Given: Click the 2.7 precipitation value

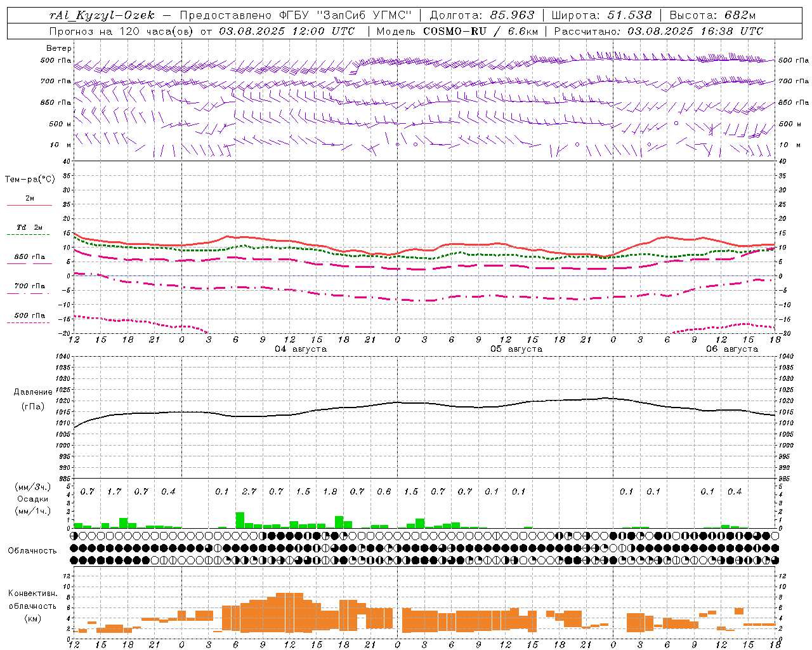Looking at the screenshot, I should tap(249, 491).
